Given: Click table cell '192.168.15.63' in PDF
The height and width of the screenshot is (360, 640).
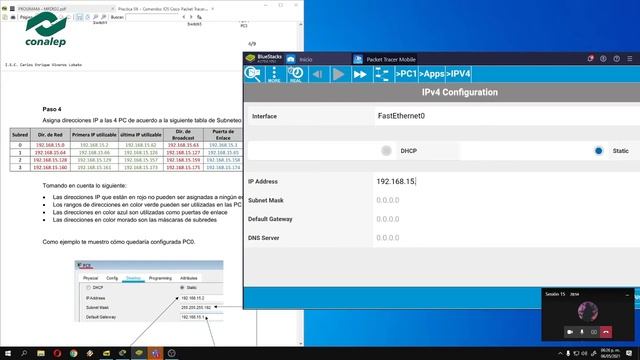Looking at the screenshot, I should [183, 145].
